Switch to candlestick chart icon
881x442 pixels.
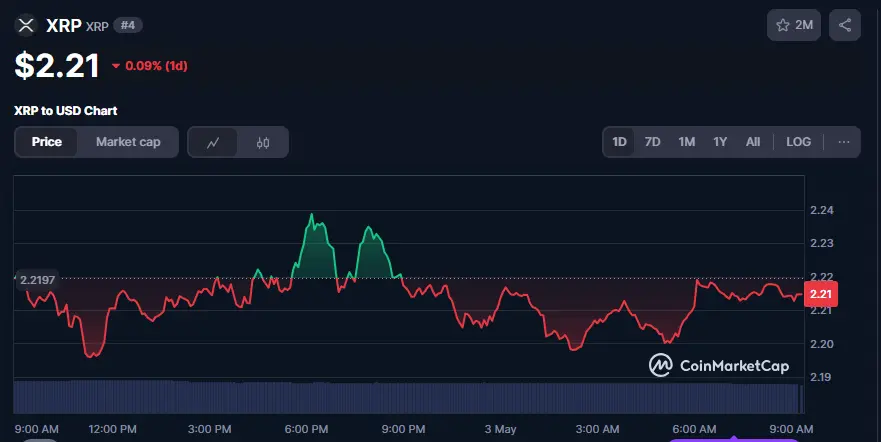262,142
